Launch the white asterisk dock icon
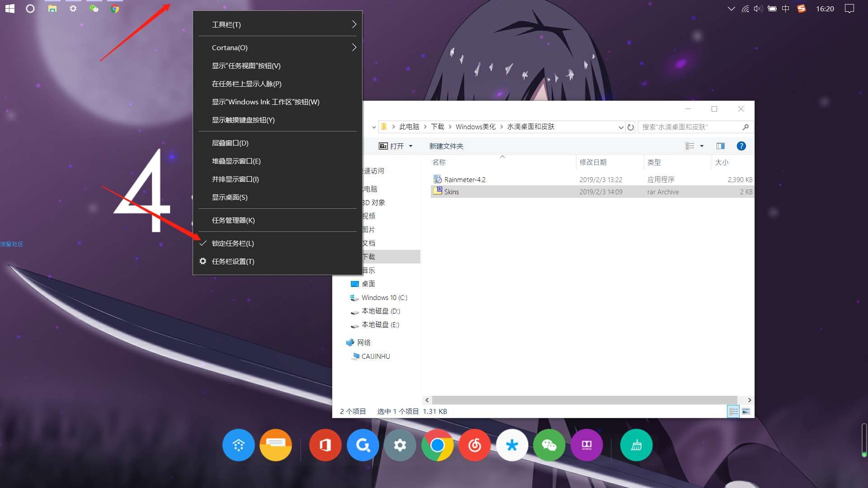 click(x=512, y=445)
